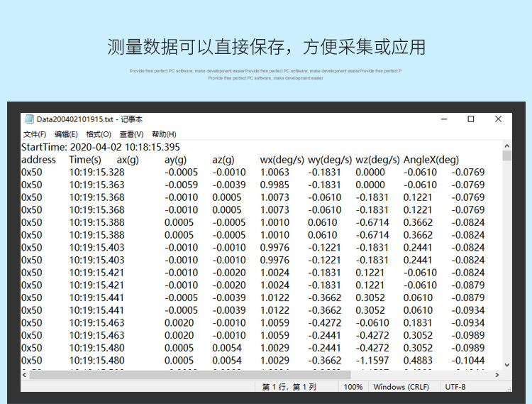Screen dimensions: 532x404
Task: Click the address column header
Action: click(38, 160)
